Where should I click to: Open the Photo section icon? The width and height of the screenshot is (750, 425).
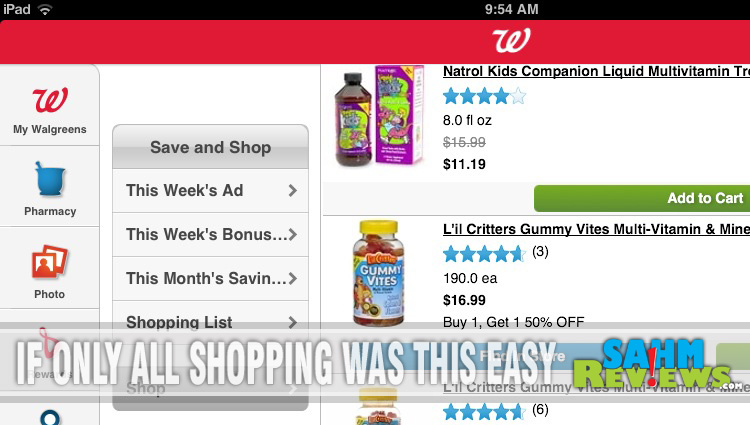coord(50,262)
